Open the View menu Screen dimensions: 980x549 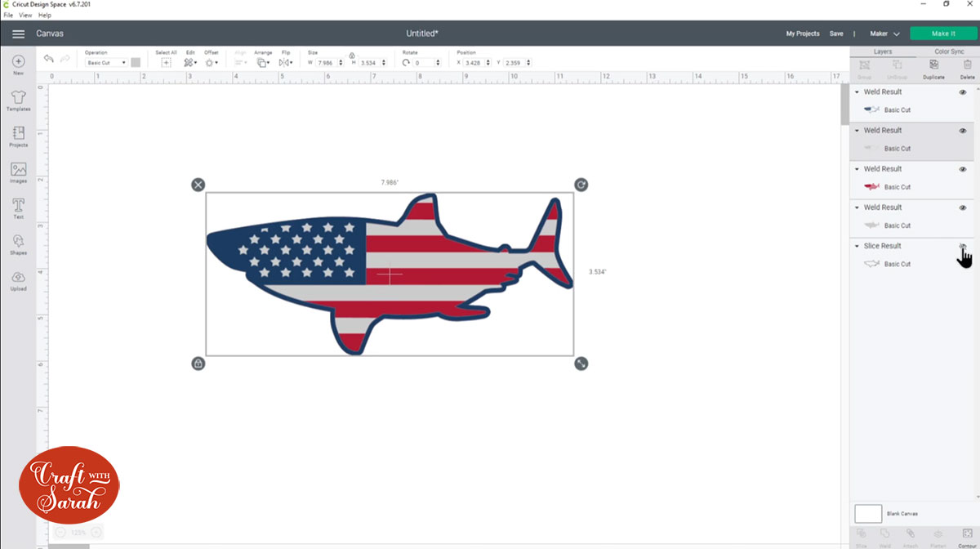pyautogui.click(x=24, y=15)
